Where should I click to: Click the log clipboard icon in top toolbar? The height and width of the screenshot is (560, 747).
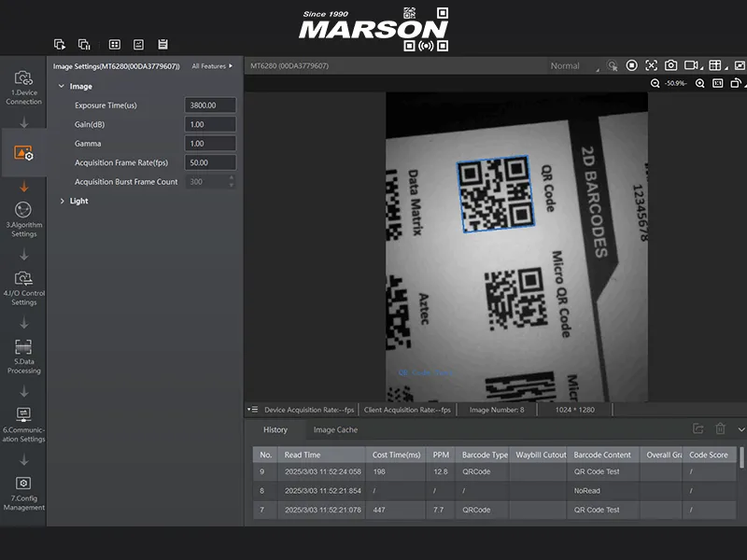click(x=162, y=44)
